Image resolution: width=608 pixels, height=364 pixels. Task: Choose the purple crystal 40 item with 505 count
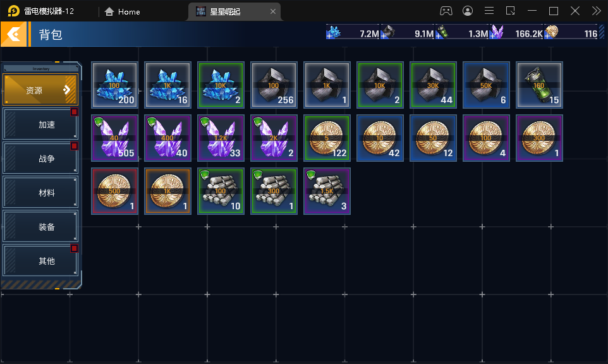[115, 138]
